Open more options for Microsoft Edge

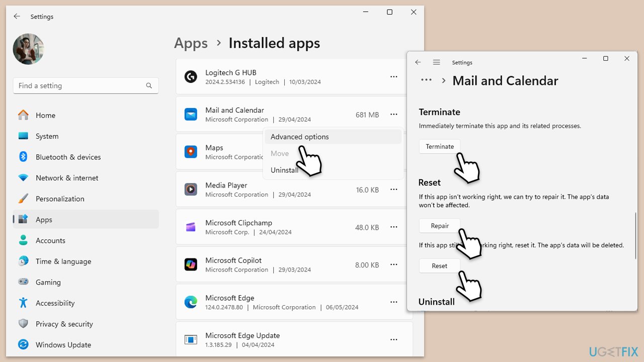(394, 302)
